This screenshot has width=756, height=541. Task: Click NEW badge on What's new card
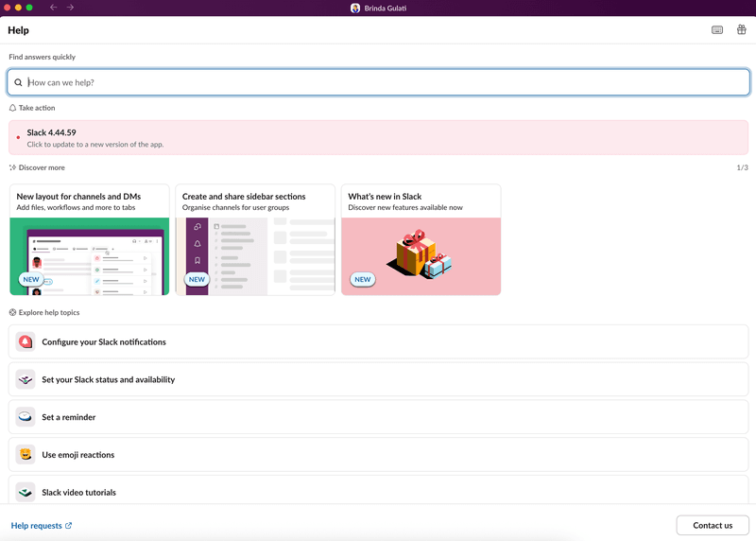(363, 279)
